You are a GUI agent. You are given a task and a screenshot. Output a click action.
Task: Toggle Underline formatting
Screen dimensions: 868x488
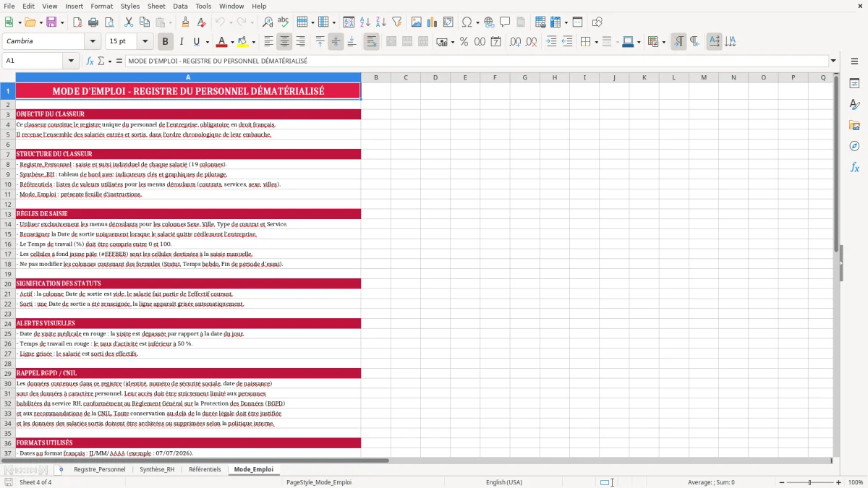pos(196,42)
